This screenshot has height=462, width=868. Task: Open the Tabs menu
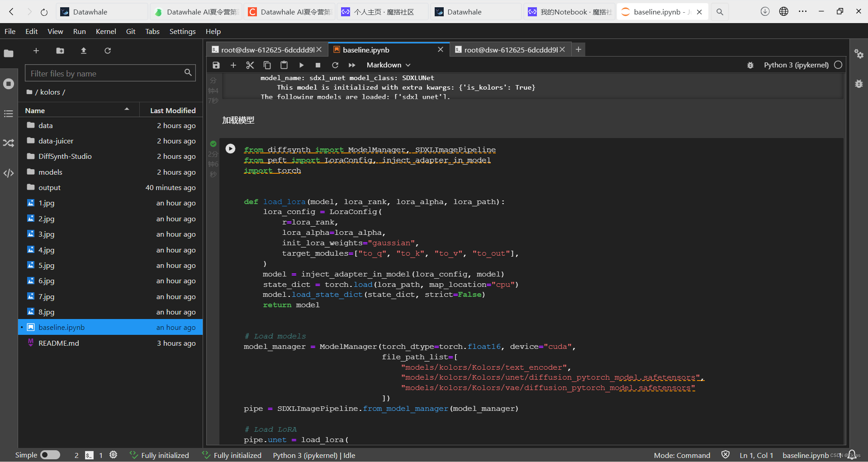(x=152, y=31)
